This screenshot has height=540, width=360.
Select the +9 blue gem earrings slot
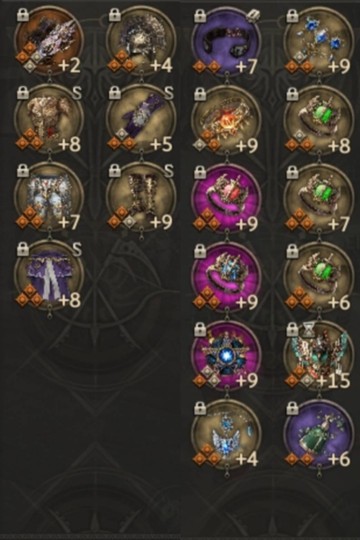pyautogui.click(x=319, y=41)
